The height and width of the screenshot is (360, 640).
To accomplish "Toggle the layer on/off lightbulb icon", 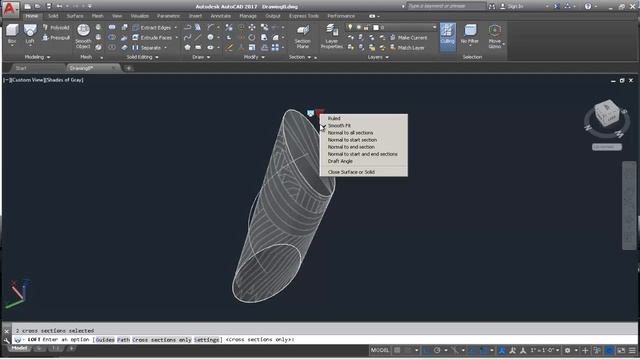I will [x=350, y=27].
